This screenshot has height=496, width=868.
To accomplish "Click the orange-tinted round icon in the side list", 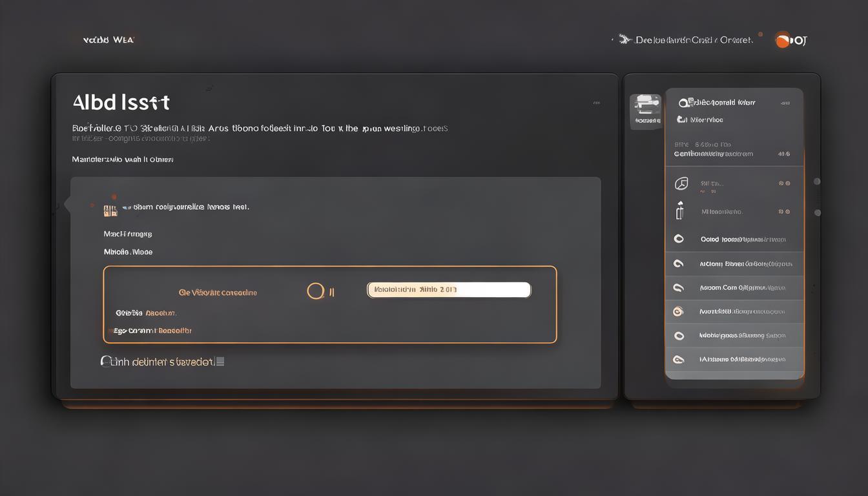I will [678, 311].
